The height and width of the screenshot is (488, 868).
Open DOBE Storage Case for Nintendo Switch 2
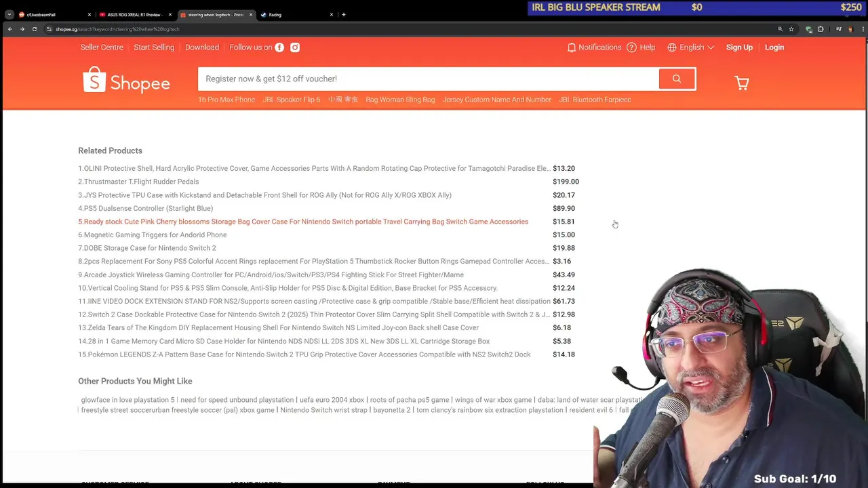tap(147, 248)
